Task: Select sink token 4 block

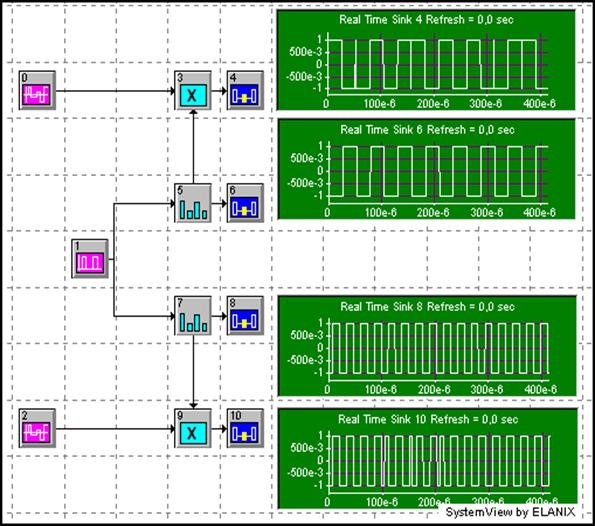Action: (245, 90)
